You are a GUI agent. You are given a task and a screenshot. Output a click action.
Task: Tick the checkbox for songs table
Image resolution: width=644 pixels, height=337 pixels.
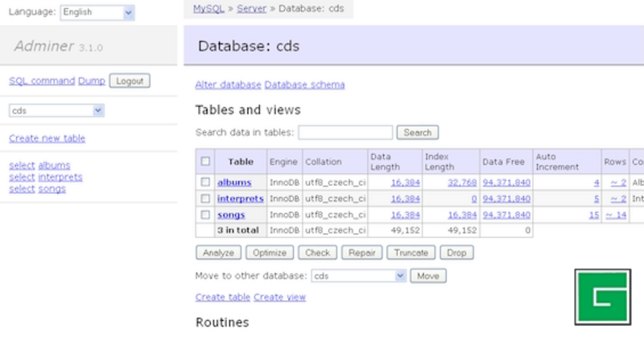coord(205,215)
